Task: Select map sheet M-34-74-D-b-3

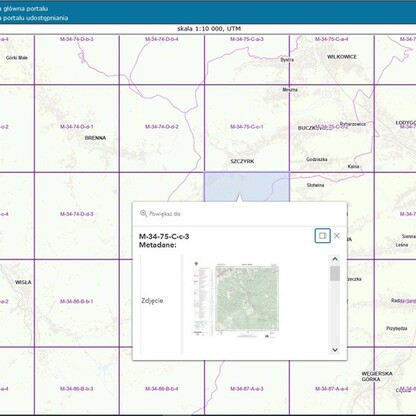Action: [x=77, y=39]
